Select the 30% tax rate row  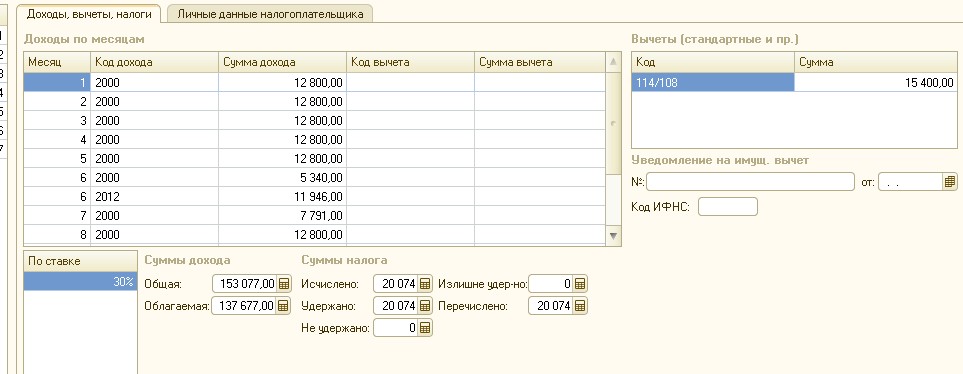coord(80,282)
